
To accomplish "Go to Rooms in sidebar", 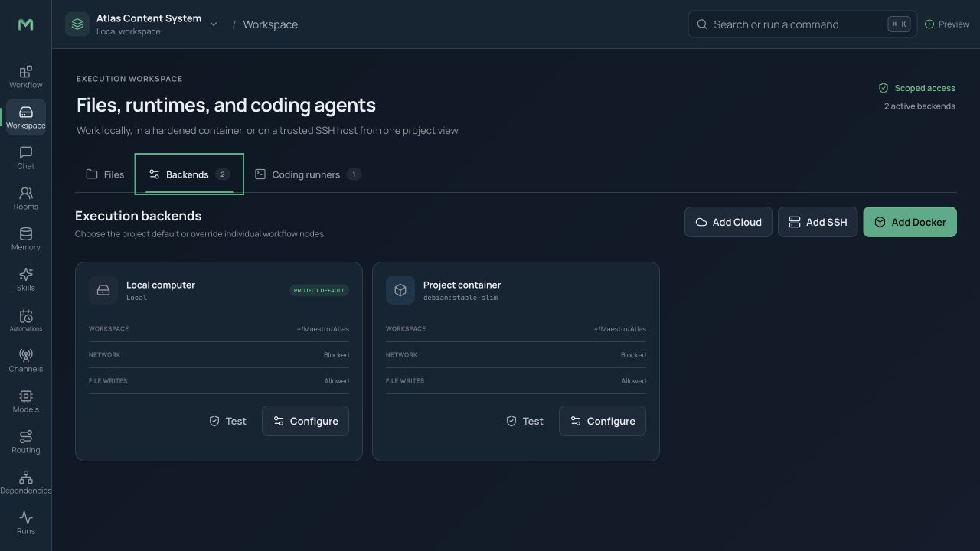I will point(25,199).
